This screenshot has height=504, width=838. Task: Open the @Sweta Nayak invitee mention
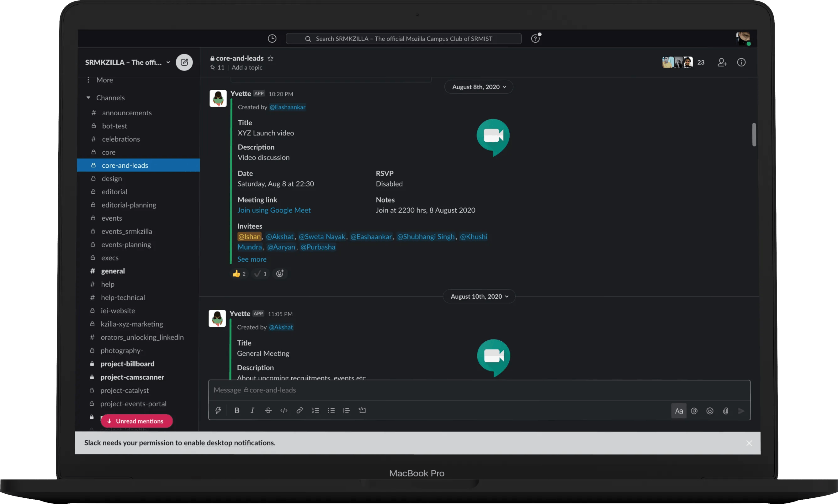coord(322,237)
